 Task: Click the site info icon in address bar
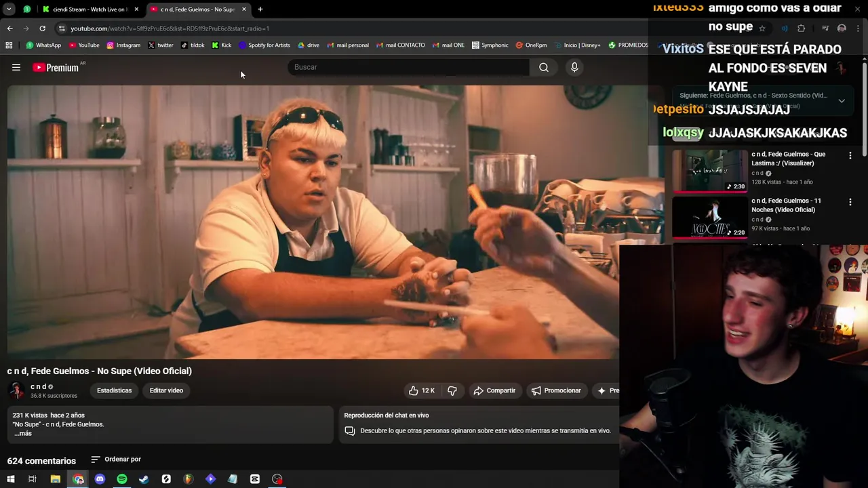[62, 28]
